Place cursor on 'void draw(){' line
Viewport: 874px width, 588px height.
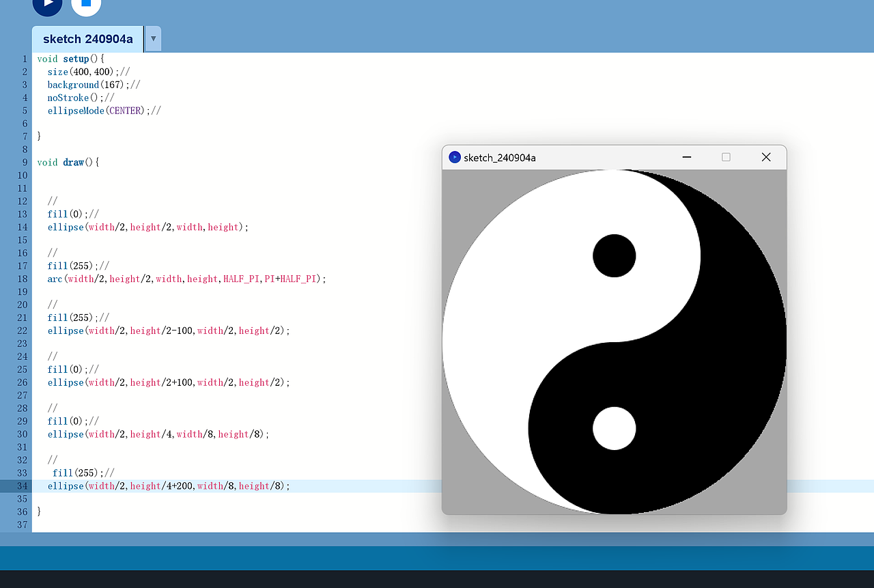(68, 163)
